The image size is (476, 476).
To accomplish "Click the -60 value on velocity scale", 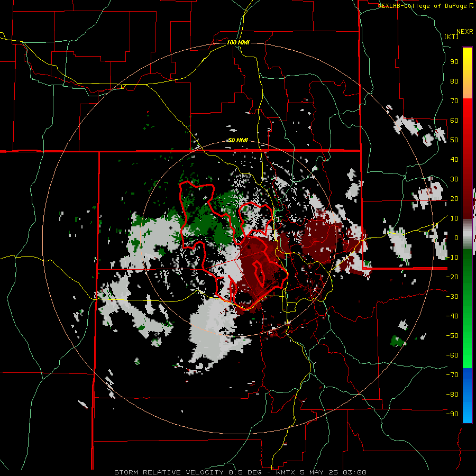I will 452,355.
